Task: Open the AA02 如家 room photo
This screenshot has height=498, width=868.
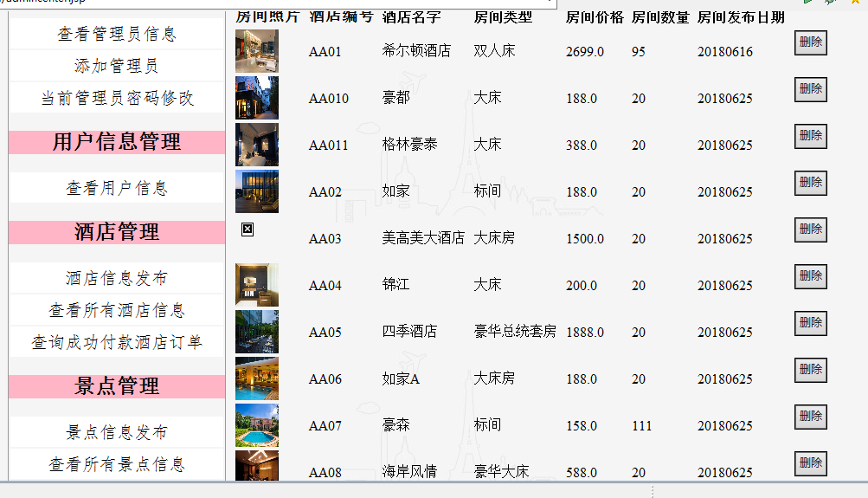Action: coord(257,191)
